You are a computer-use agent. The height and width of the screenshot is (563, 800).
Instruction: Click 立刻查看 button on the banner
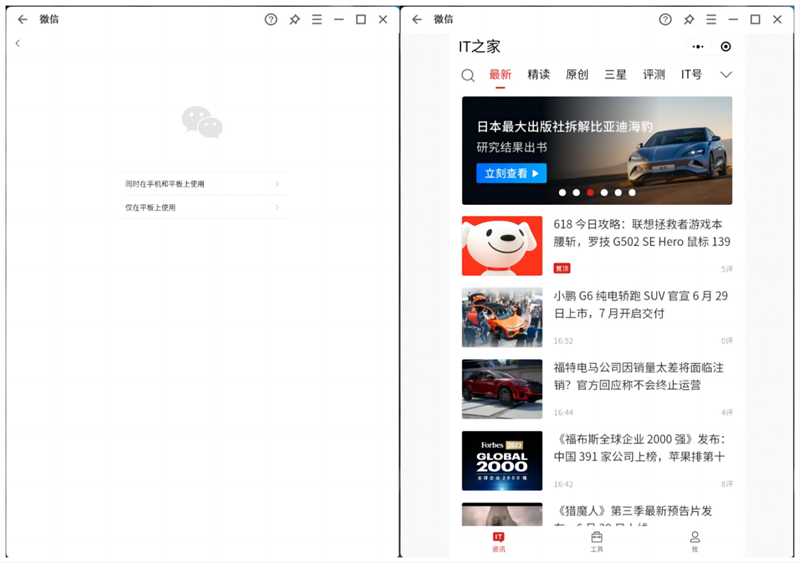pos(511,174)
